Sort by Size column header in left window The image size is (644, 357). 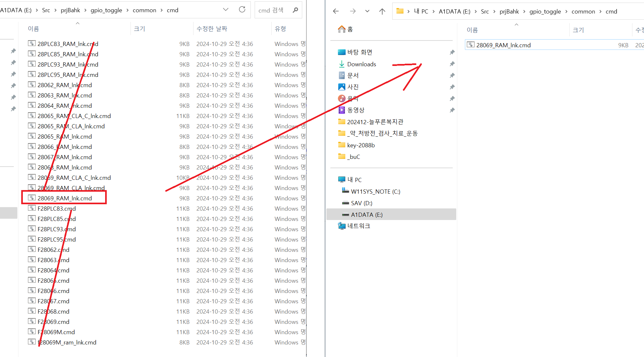140,29
